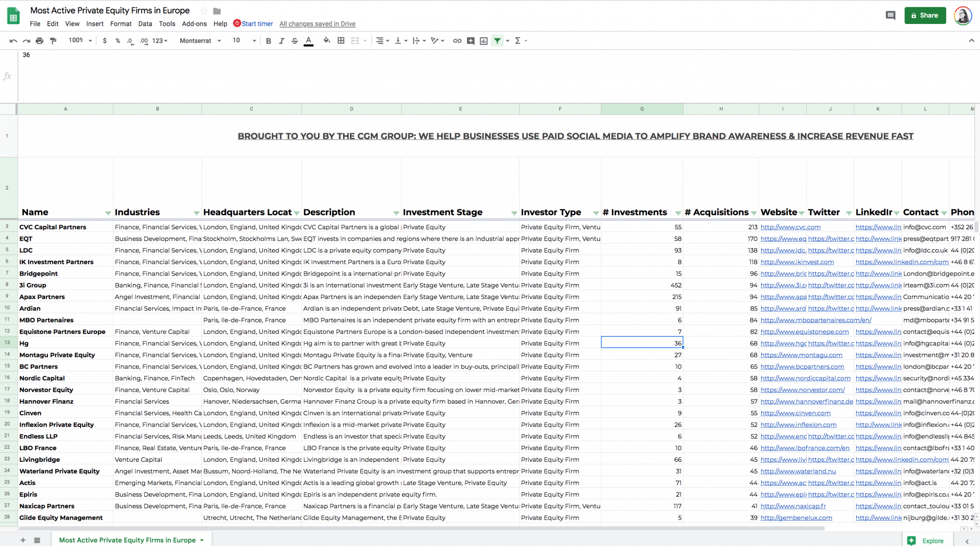Click Start timer

pyautogui.click(x=253, y=23)
